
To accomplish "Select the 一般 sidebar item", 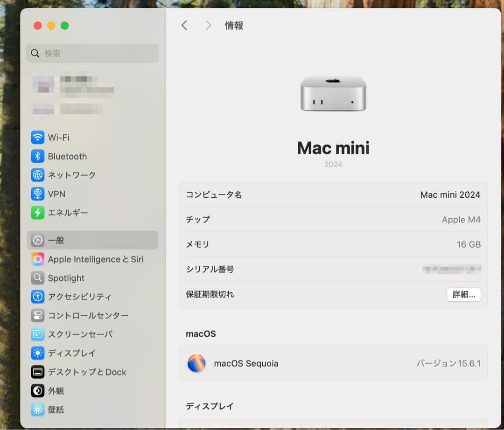I will (56, 240).
